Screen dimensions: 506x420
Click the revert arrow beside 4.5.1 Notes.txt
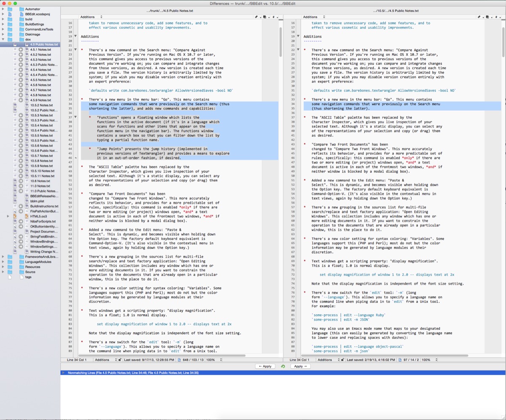[x=21, y=49]
